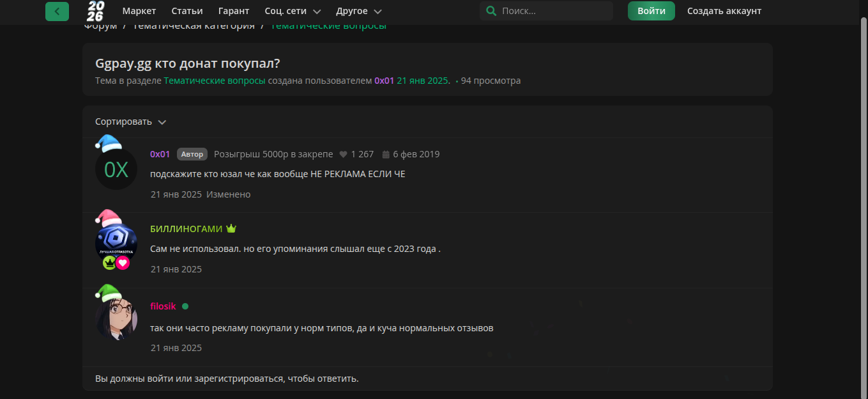Click the green back arrow button

tap(57, 11)
